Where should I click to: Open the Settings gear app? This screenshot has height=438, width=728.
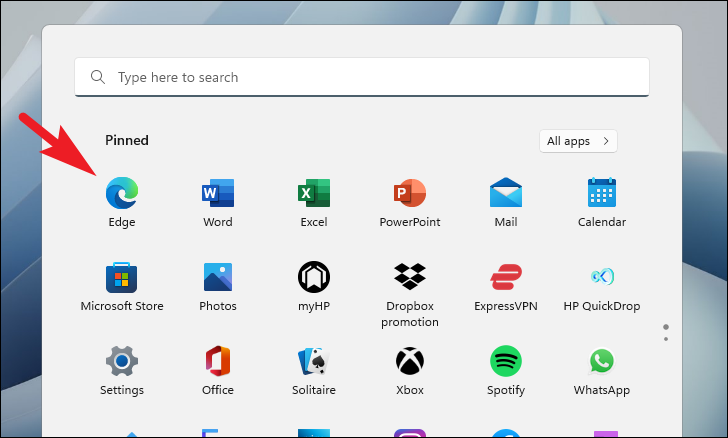point(122,361)
